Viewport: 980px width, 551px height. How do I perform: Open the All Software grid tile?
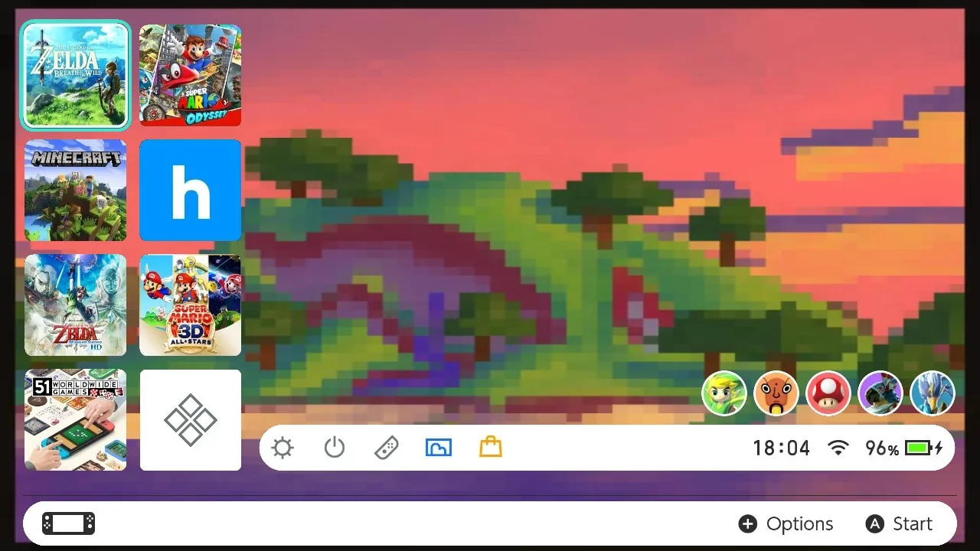point(191,420)
